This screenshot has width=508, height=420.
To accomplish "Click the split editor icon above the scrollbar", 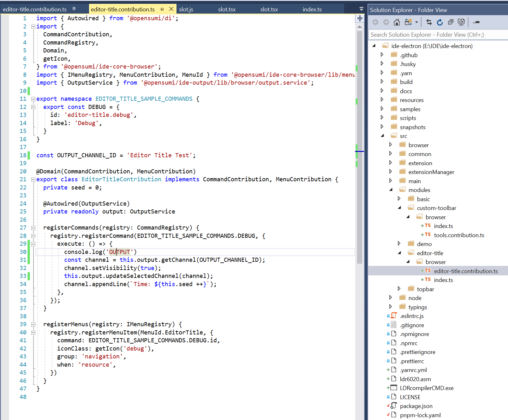I will (360, 19).
